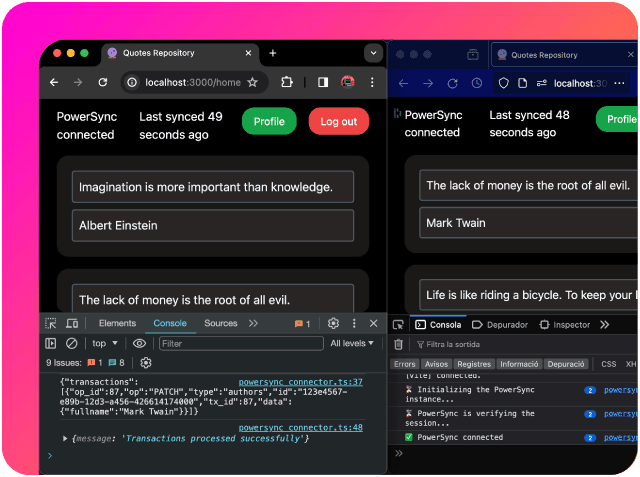Open the All levels dropdown
Viewport: 640px width, 477px height.
coord(352,344)
